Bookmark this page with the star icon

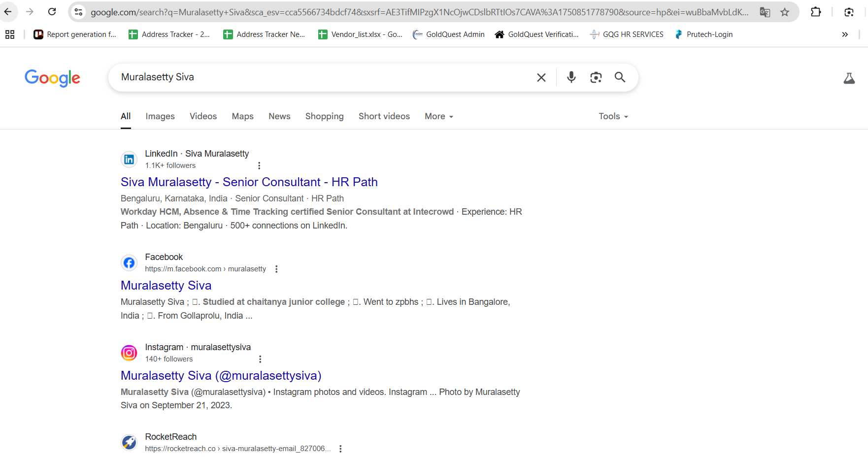tap(785, 12)
